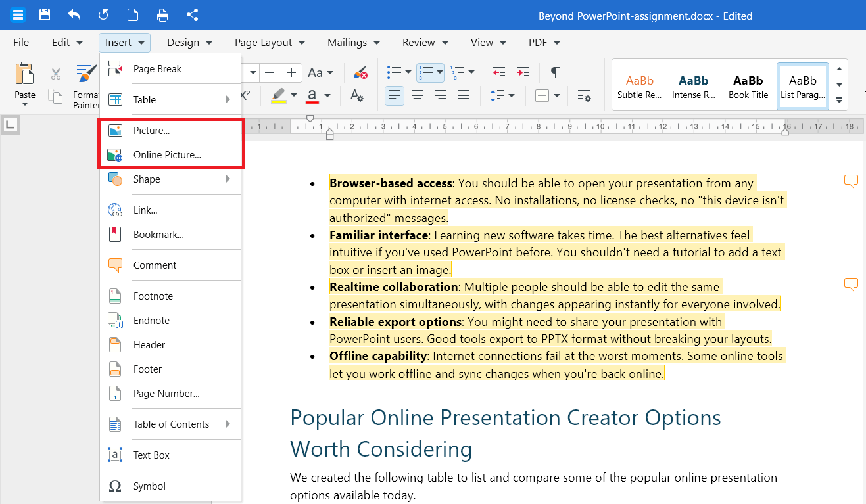This screenshot has width=866, height=504.
Task: Toggle Justify paragraph alignment
Action: click(x=464, y=96)
